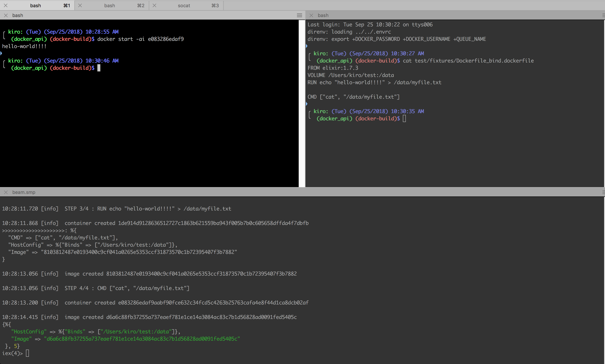Viewport: 605px width, 364px height.
Task: Close the beam.smp pane
Action: tap(6, 192)
